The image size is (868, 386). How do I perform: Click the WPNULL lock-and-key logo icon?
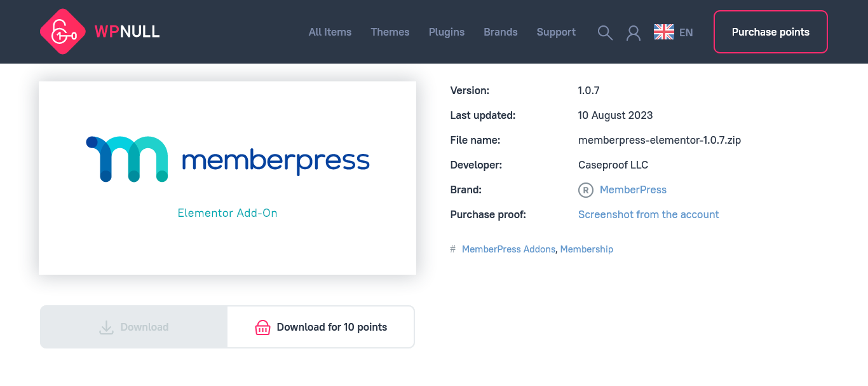pyautogui.click(x=62, y=32)
